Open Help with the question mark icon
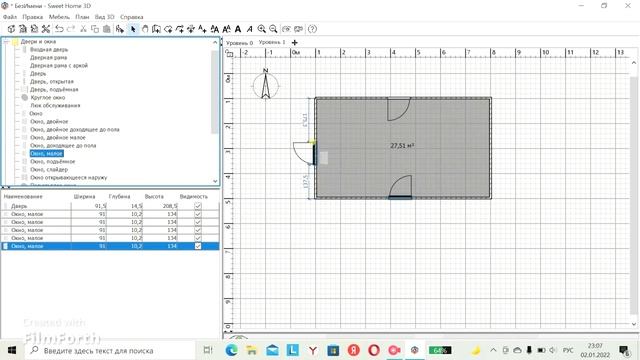640x360 pixels. point(312,29)
